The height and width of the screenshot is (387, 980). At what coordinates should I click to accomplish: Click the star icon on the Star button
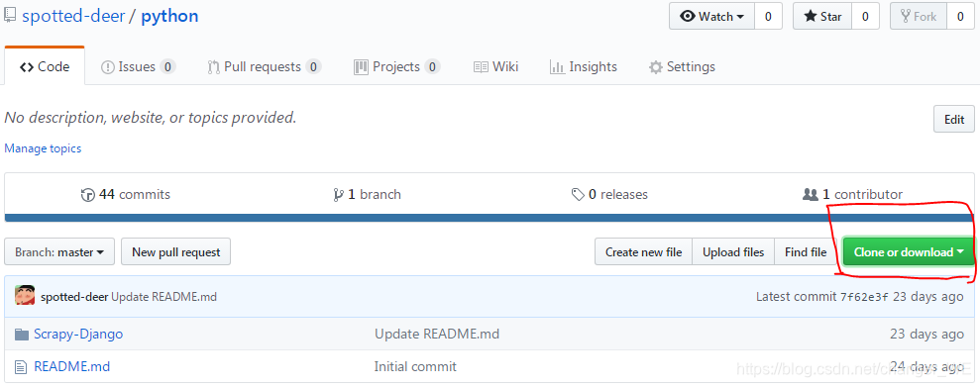tap(811, 16)
